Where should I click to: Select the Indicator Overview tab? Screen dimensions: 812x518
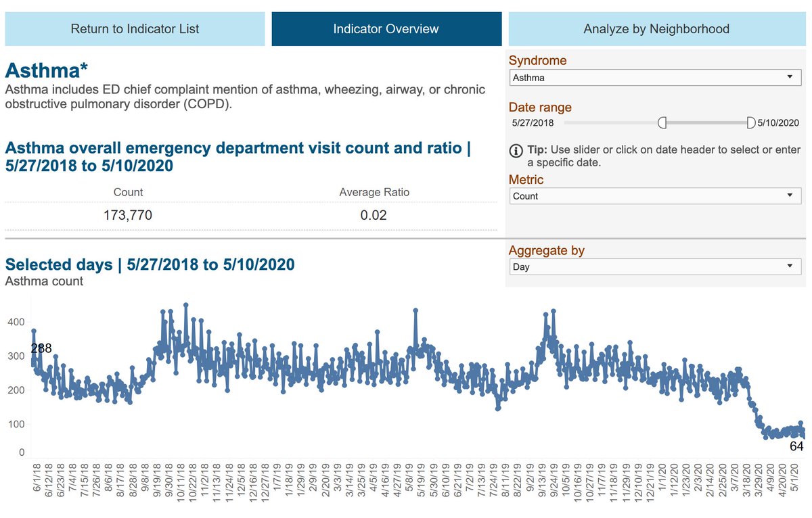pyautogui.click(x=386, y=29)
